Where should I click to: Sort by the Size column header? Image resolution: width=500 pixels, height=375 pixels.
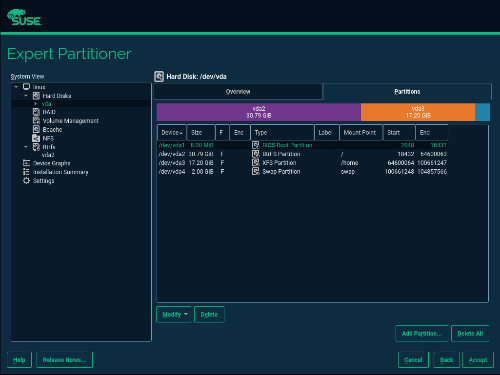[x=201, y=132]
